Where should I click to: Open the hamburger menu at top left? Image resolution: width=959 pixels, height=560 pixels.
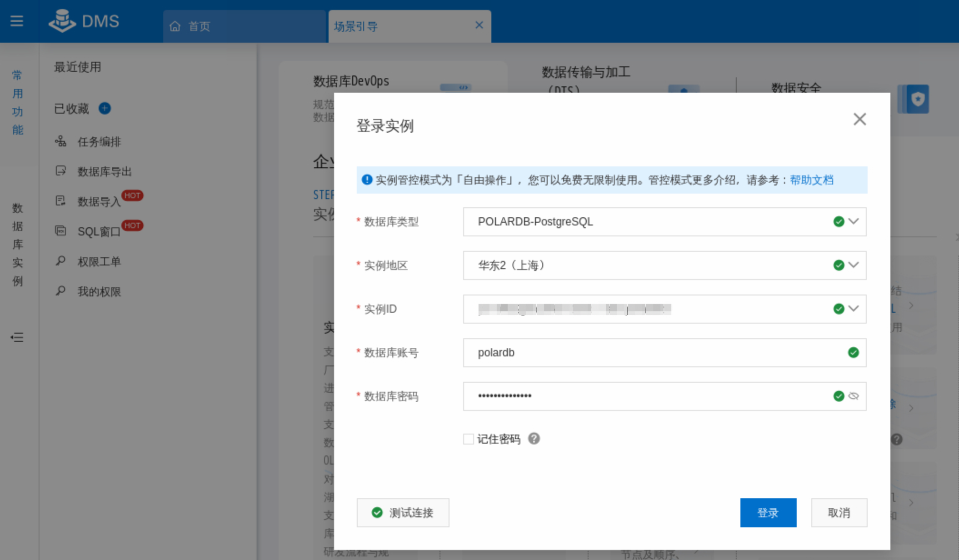[x=17, y=21]
